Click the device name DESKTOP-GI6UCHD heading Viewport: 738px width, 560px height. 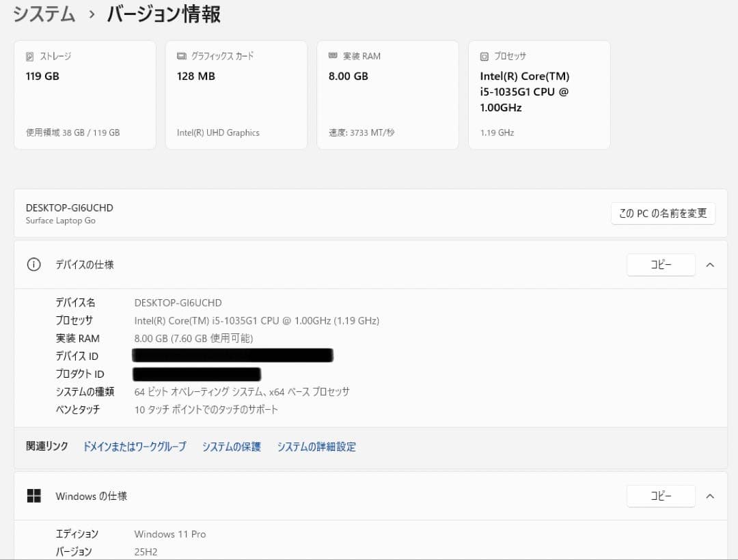tap(68, 208)
